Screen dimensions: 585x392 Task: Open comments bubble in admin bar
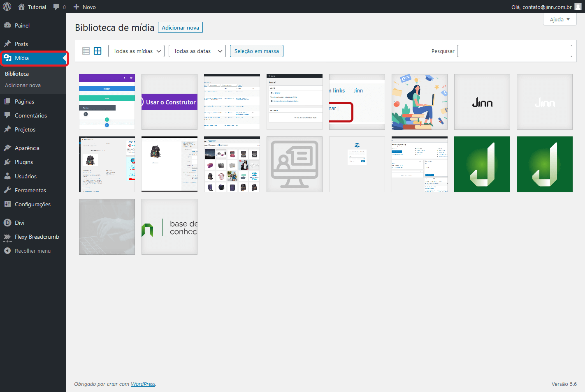[x=60, y=7]
